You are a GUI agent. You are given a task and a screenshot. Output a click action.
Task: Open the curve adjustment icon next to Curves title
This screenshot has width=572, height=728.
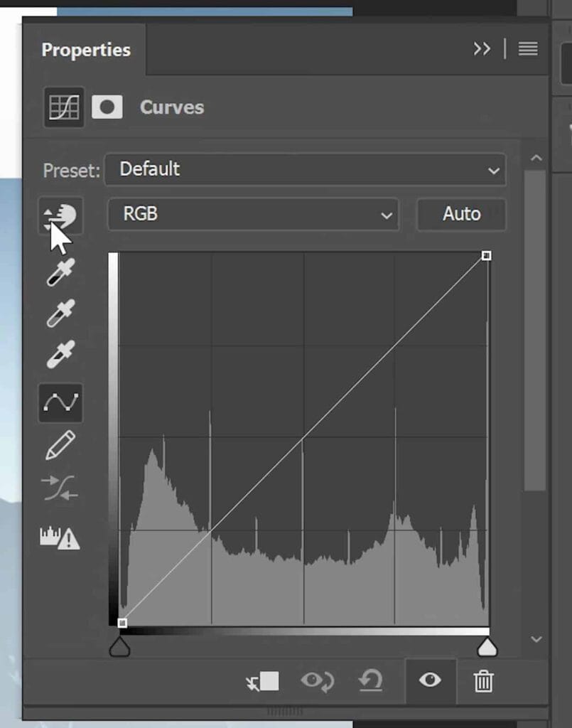(63, 107)
